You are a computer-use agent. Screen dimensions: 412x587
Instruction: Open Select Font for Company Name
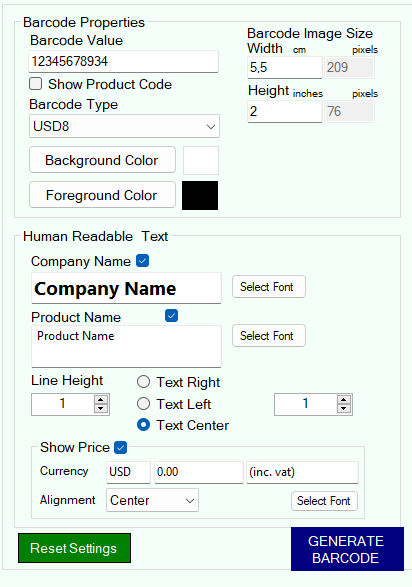click(269, 287)
